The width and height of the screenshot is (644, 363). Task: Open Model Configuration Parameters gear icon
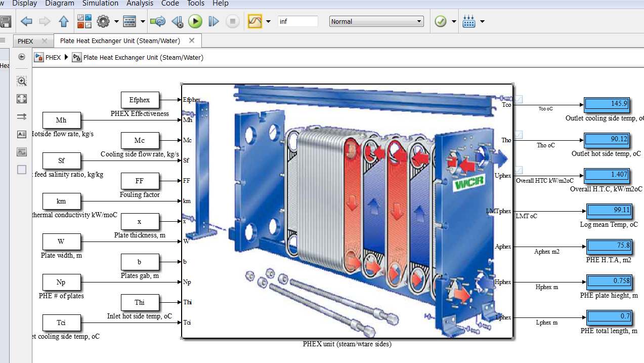coord(103,21)
